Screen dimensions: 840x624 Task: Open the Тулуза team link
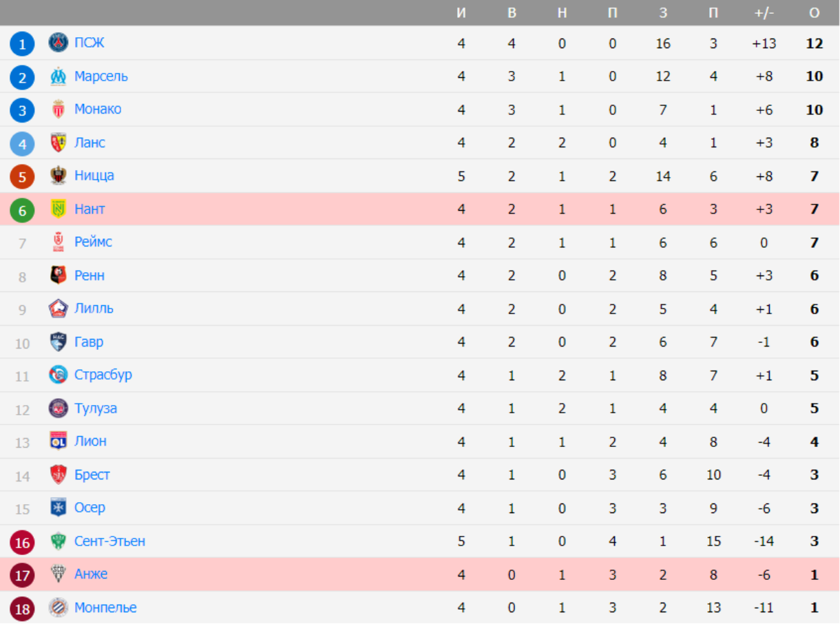pyautogui.click(x=96, y=408)
